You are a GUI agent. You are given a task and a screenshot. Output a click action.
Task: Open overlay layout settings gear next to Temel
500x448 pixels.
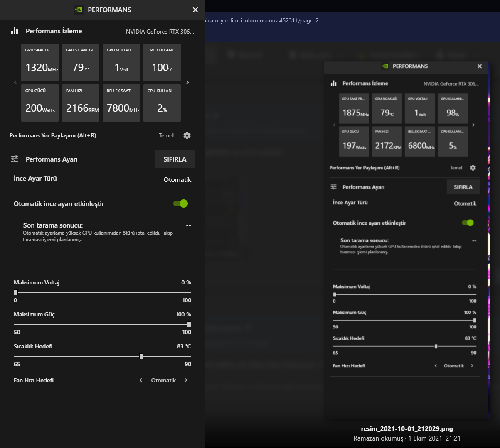click(x=187, y=135)
